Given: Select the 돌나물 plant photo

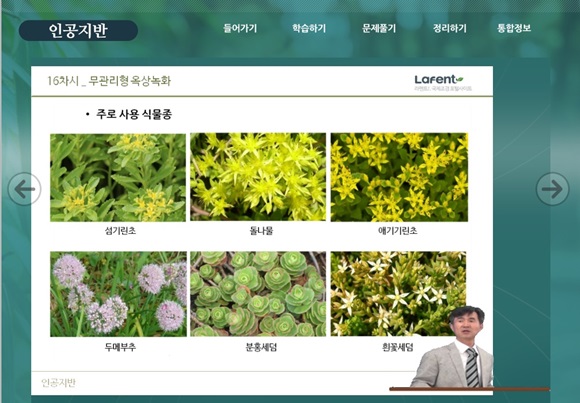Looking at the screenshot, I should [x=258, y=177].
